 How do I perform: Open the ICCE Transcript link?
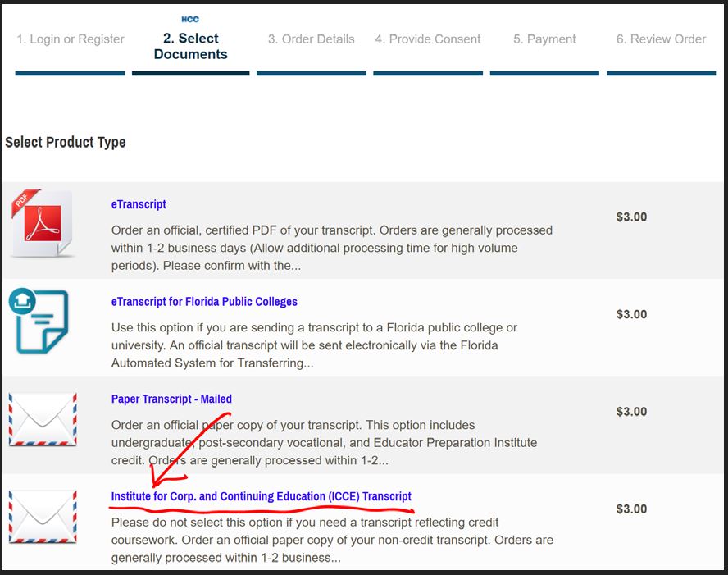pos(262,496)
